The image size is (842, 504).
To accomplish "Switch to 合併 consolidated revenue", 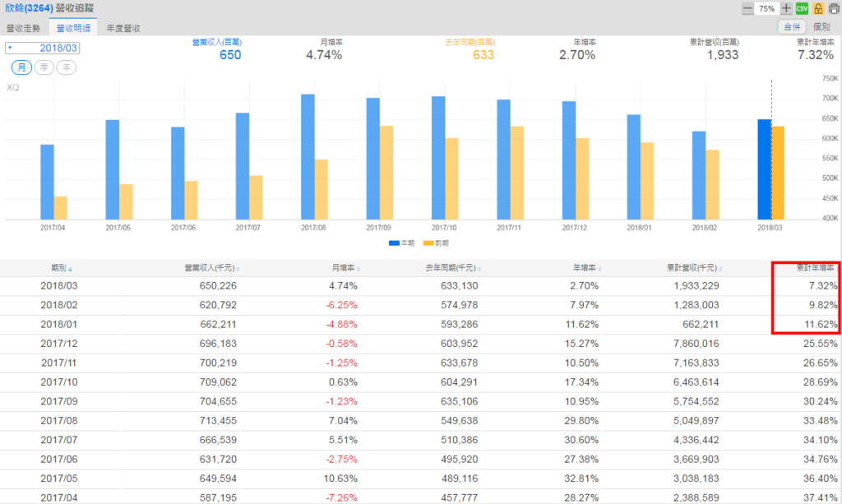I will pyautogui.click(x=792, y=27).
